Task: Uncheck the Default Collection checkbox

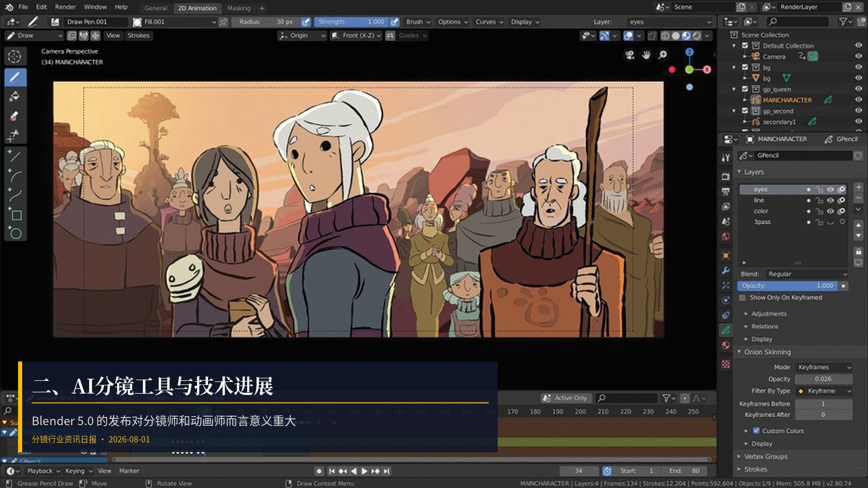Action: pyautogui.click(x=745, y=46)
